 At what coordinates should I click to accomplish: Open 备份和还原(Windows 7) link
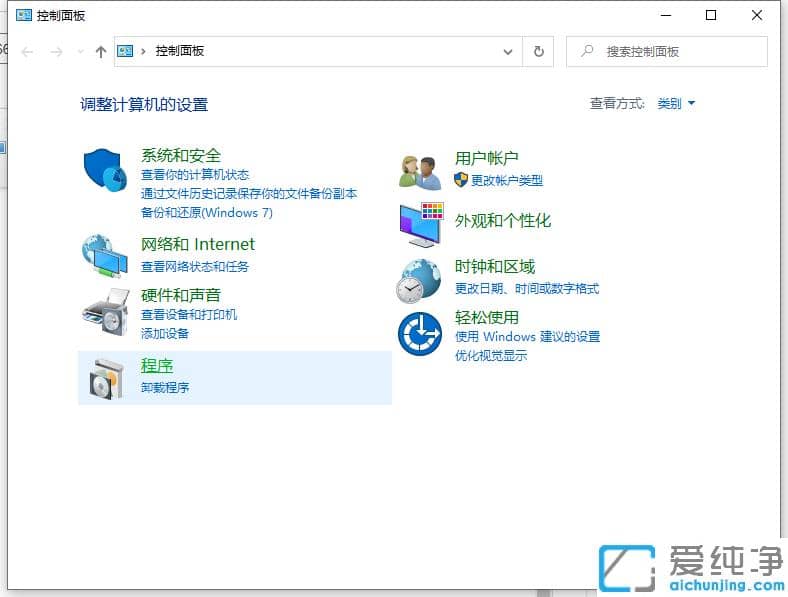click(x=207, y=213)
